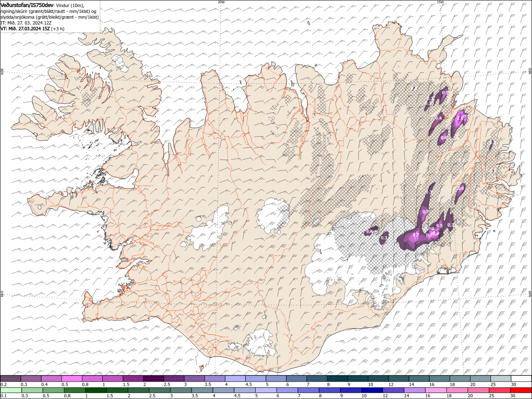Click the 0.1 label in the rain legend
This screenshot has height=399, width=532.
[x=3, y=396]
